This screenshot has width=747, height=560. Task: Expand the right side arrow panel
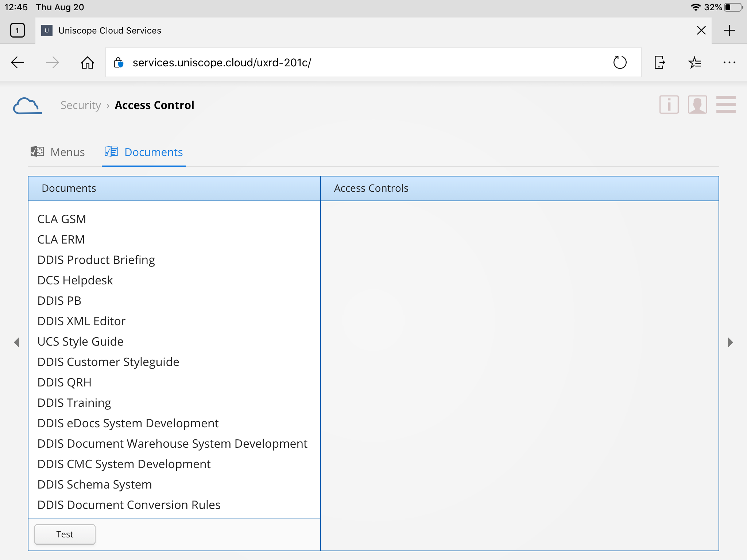[x=730, y=342]
